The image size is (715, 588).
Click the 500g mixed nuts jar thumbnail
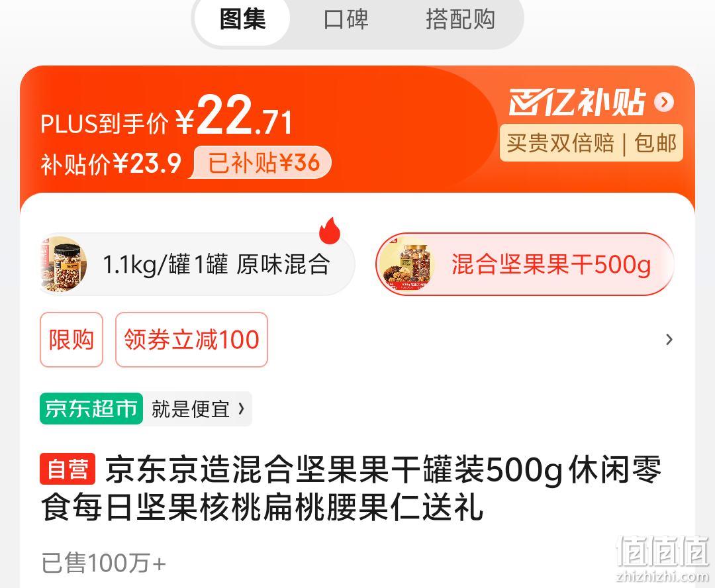(406, 264)
